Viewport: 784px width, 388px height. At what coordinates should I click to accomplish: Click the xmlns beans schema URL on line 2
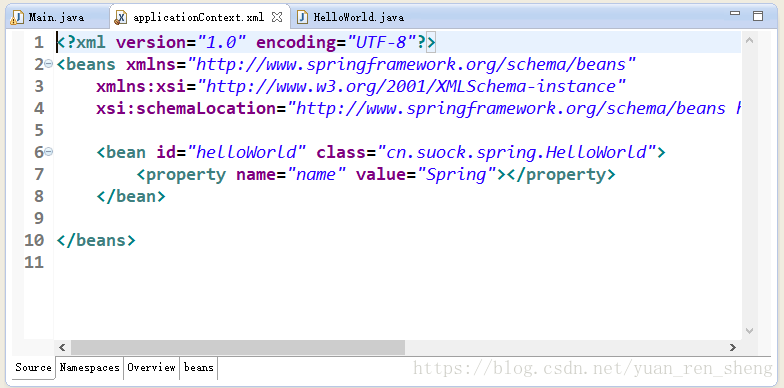tap(411, 64)
